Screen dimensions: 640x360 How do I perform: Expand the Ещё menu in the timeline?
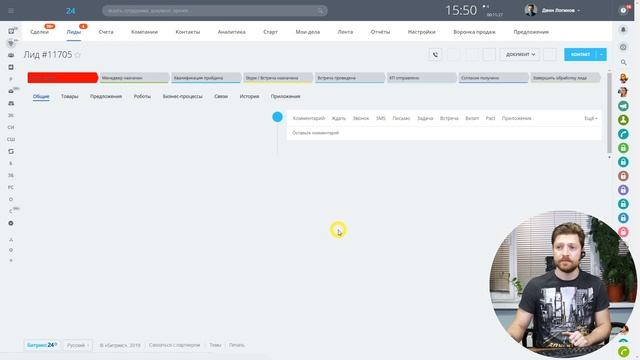point(591,118)
